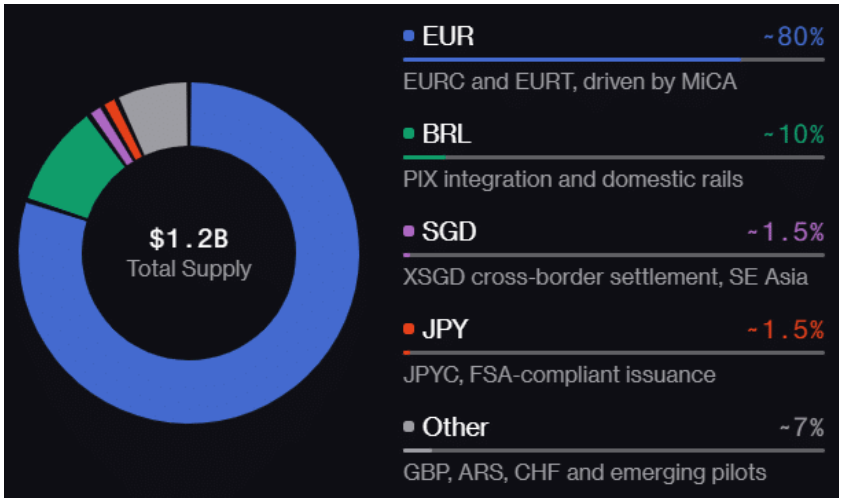The height and width of the screenshot is (502, 843).
Task: Click the gray Other donut segment
Action: click(x=157, y=117)
